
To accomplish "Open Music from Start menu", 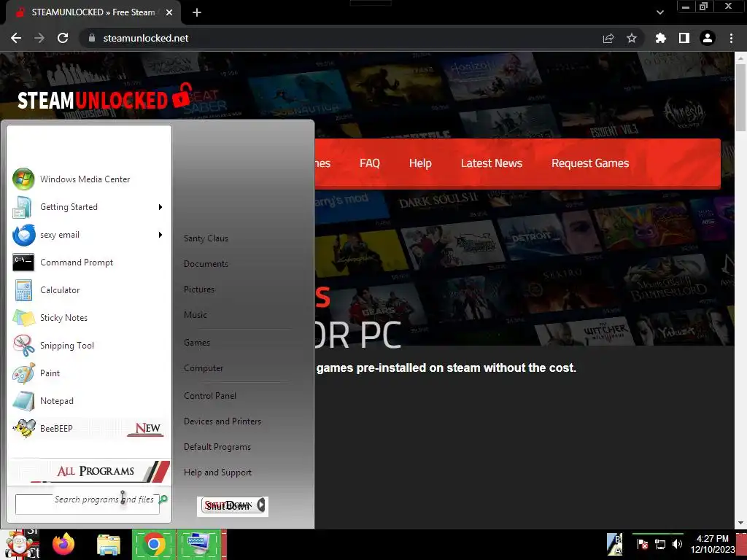I will [196, 315].
